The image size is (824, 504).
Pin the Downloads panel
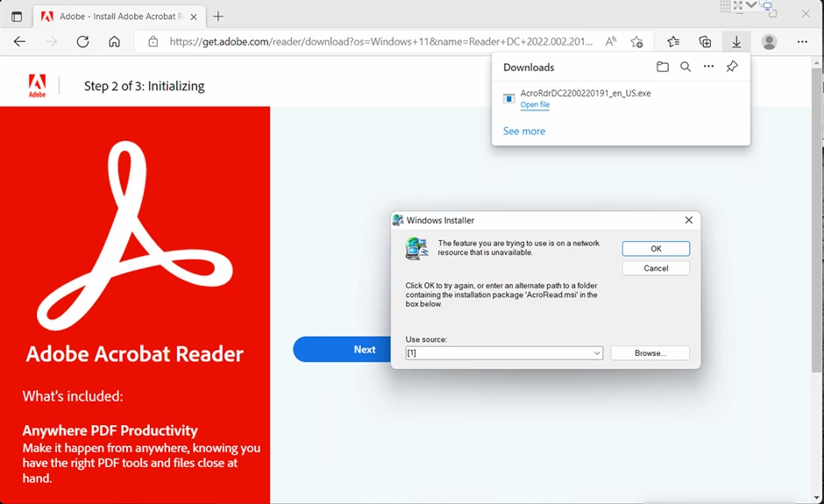click(x=731, y=67)
